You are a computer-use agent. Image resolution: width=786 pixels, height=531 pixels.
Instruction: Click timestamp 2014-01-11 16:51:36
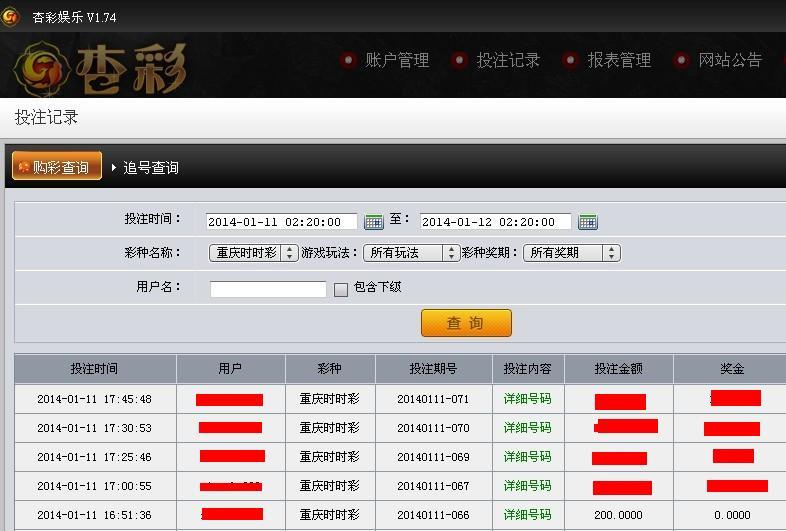[x=94, y=515]
